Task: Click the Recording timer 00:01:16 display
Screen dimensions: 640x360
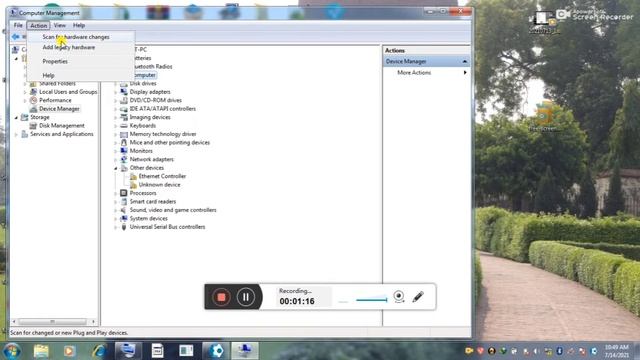Action: click(x=297, y=301)
